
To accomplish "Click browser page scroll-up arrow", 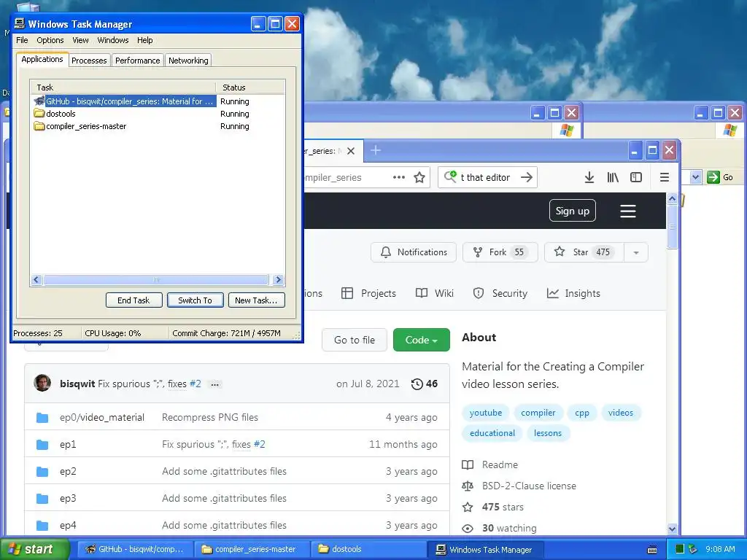I will [672, 198].
